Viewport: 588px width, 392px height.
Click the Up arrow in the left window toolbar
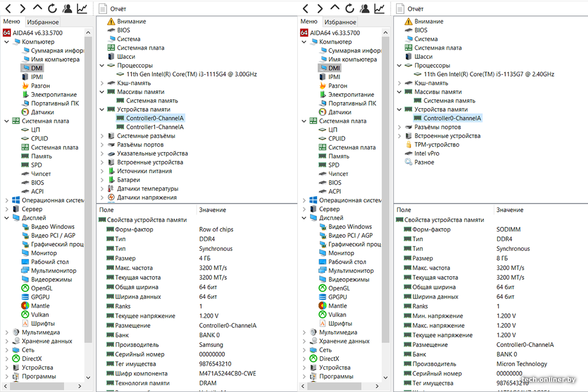(37, 8)
